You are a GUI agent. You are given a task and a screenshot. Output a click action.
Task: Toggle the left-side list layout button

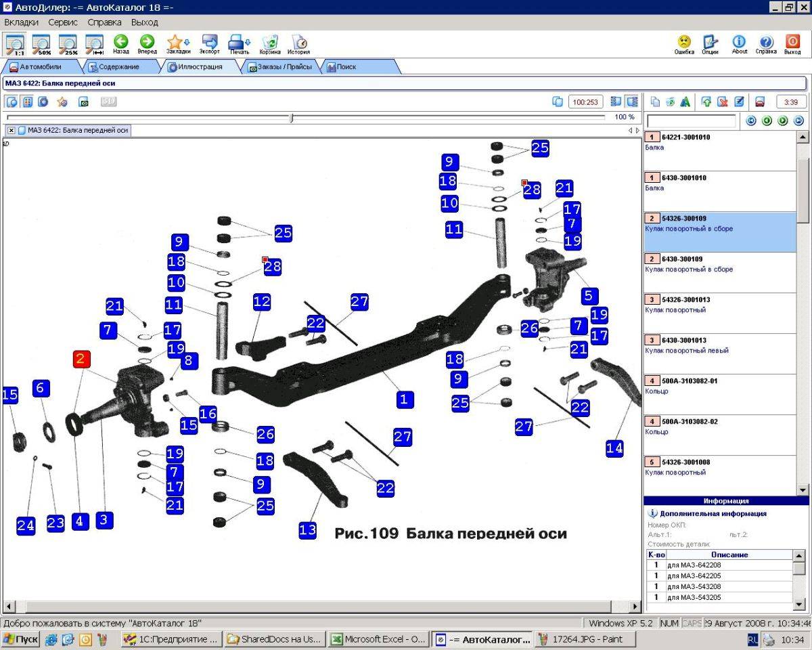pyautogui.click(x=616, y=102)
